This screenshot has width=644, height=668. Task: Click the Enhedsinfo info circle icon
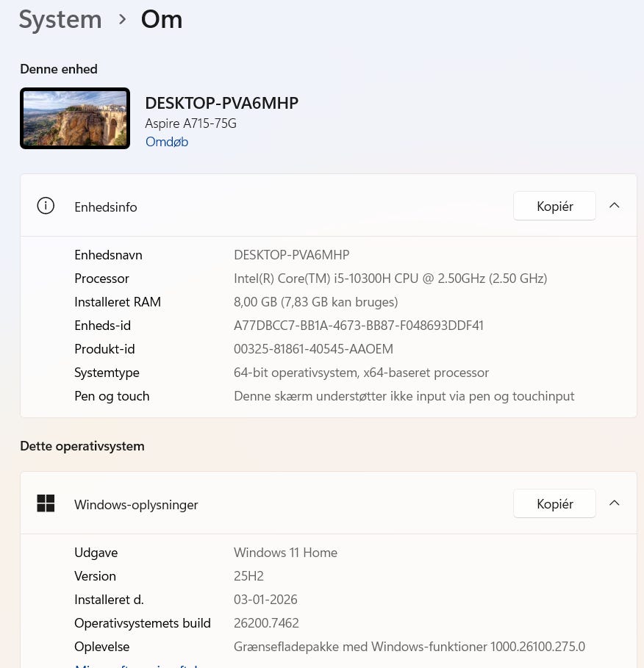[x=46, y=206]
